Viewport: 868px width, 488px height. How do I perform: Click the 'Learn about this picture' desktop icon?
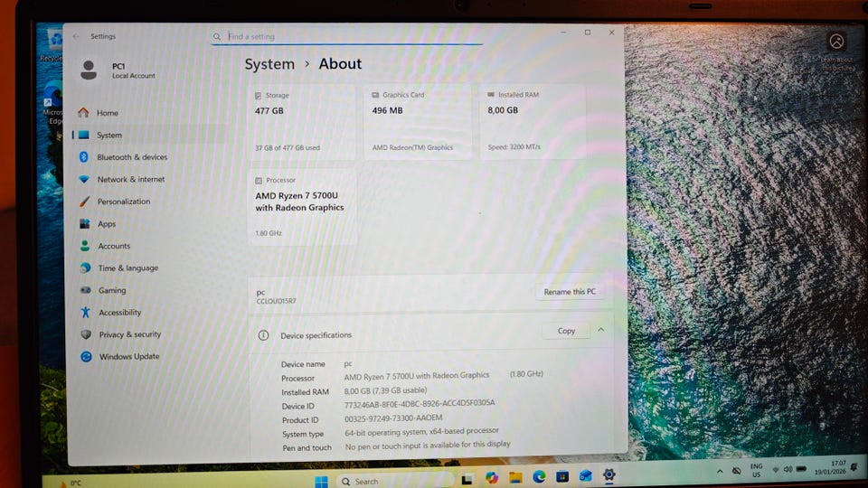point(836,52)
